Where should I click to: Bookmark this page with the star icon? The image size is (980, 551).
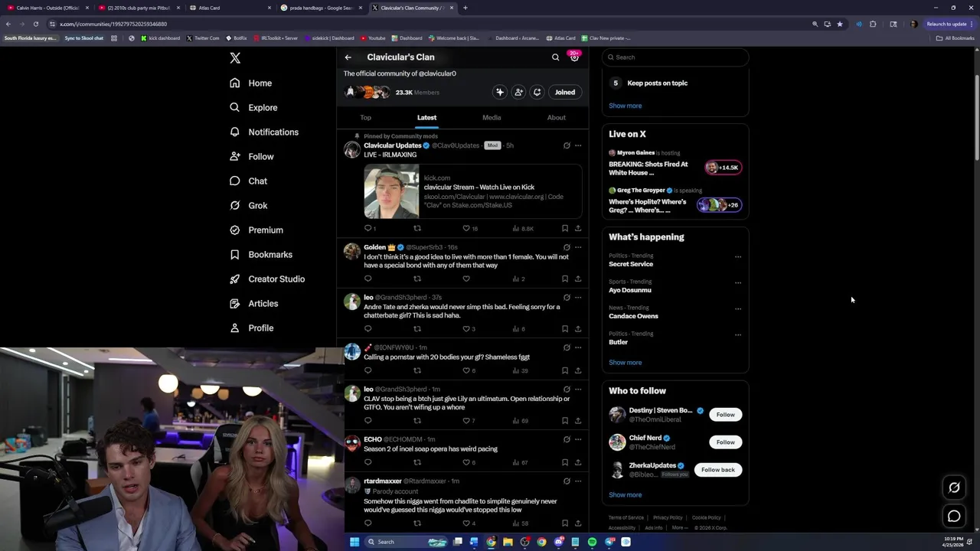pyautogui.click(x=840, y=24)
